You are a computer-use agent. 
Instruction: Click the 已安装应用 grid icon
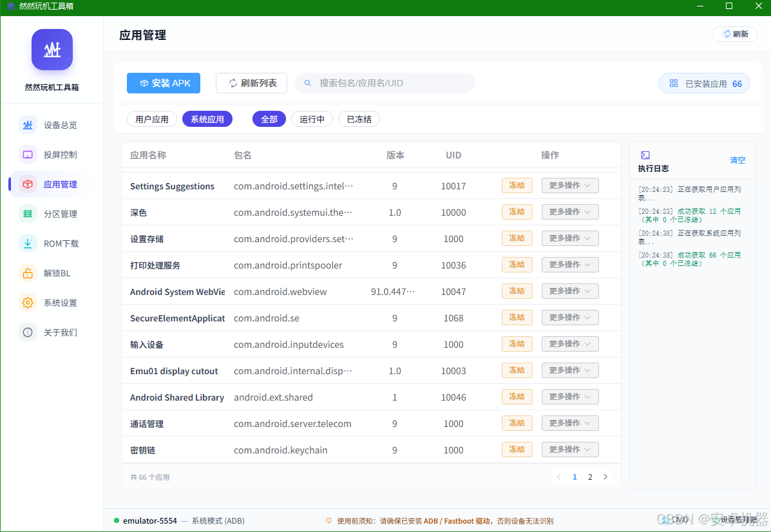pos(674,83)
